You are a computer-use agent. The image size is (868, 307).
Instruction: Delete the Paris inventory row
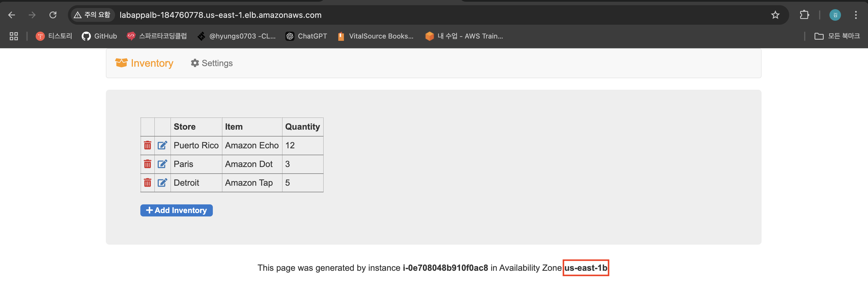tap(147, 164)
